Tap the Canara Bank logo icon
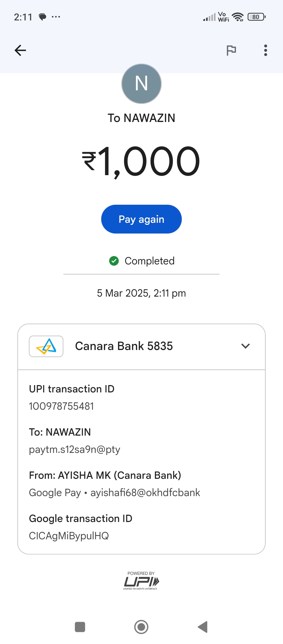The width and height of the screenshot is (283, 644). click(46, 346)
